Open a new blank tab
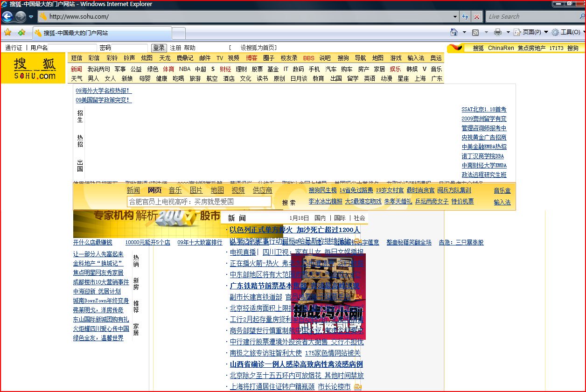 pos(179,34)
